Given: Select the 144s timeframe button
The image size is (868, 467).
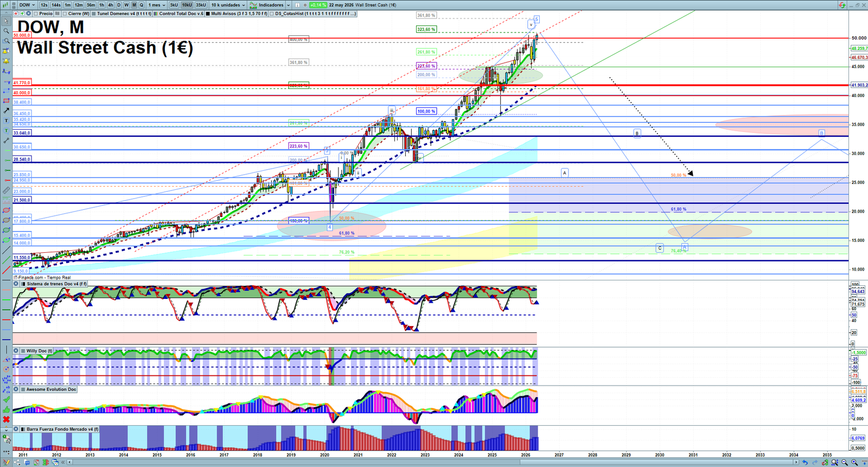Looking at the screenshot, I should [x=56, y=5].
